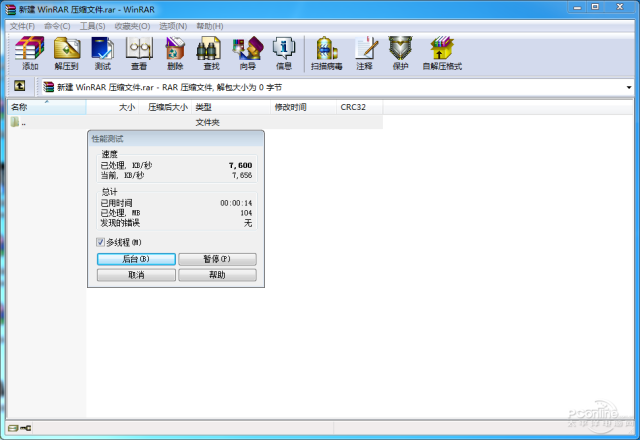
Task: Run 扫描病毒 (Virus Scan) from the toolbar
Action: pos(326,52)
